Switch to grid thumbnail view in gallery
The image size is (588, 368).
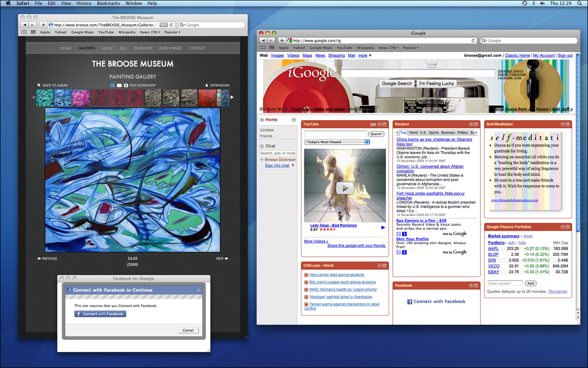click(x=113, y=85)
